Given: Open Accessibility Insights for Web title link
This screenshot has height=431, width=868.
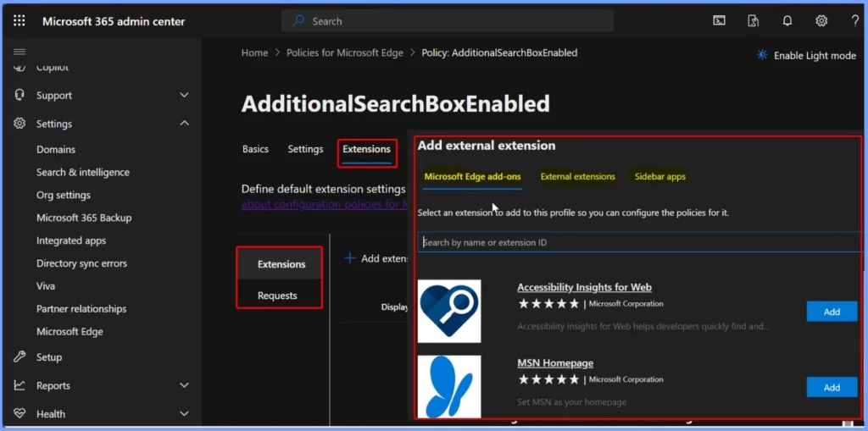Looking at the screenshot, I should point(584,287).
